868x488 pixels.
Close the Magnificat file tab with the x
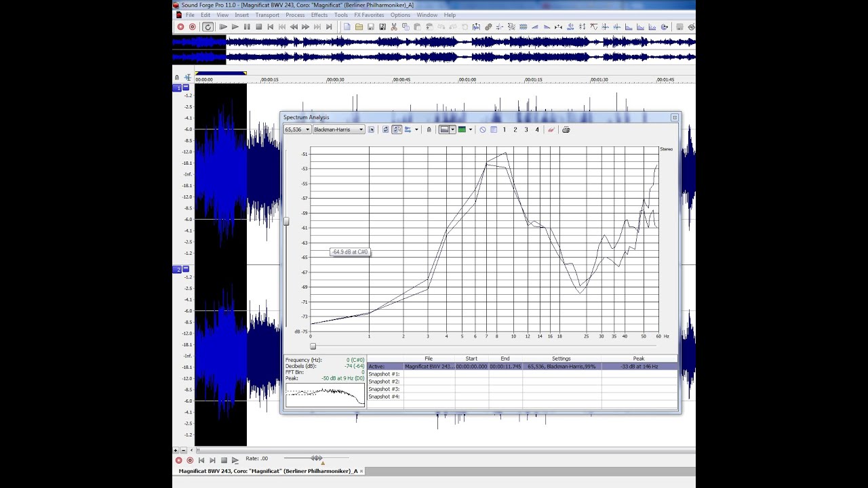361,471
